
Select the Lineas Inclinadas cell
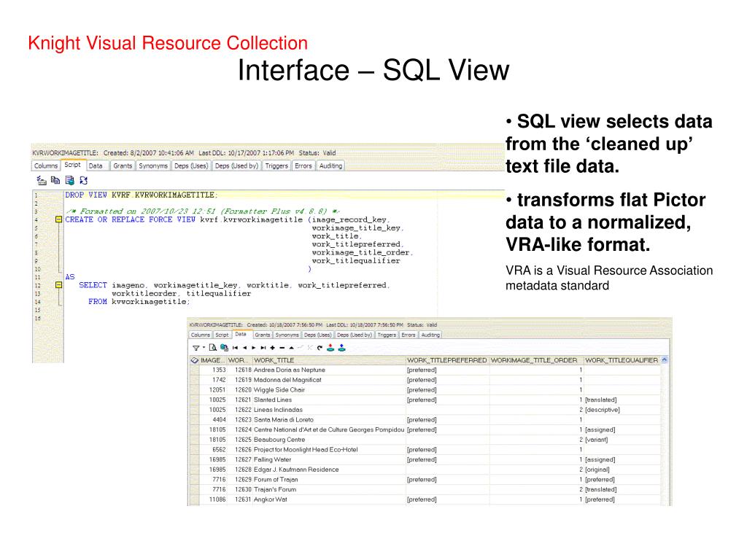[x=329, y=410]
